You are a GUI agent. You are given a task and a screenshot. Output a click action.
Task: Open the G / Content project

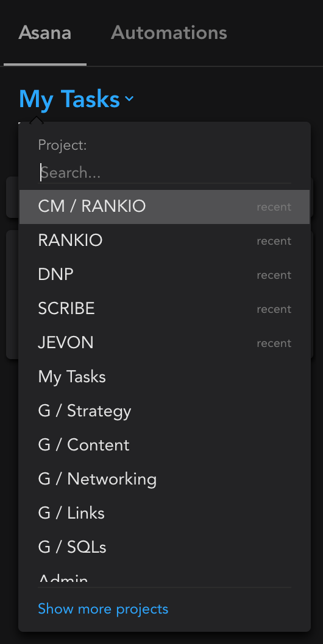(165, 445)
